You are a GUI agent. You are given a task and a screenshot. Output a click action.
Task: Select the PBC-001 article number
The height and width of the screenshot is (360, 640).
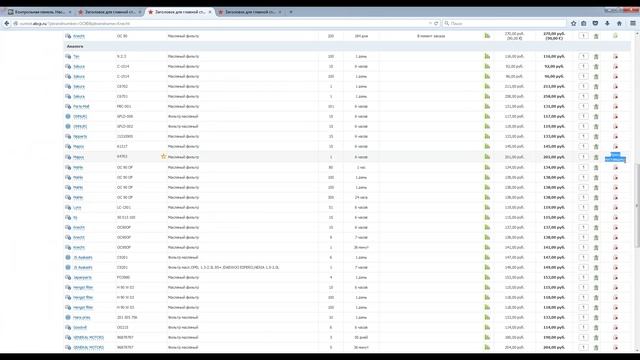pos(123,107)
